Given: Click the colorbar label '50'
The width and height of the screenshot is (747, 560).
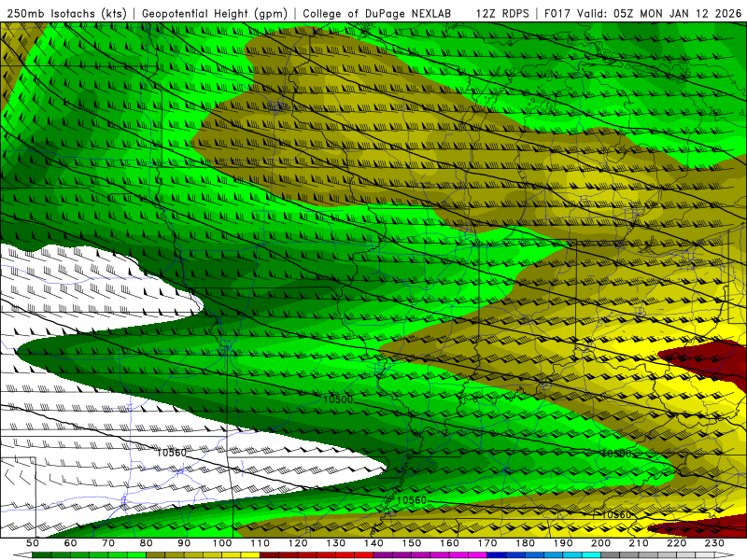Looking at the screenshot, I should 33,543.
